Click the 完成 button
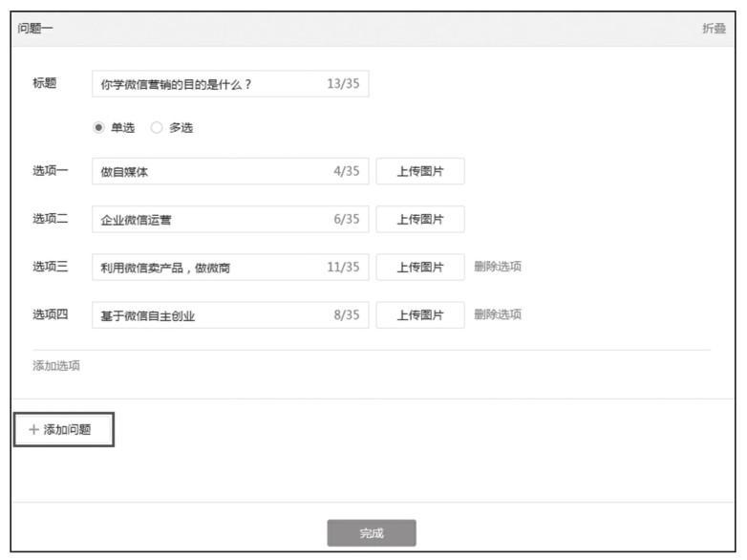The height and width of the screenshot is (560, 747). 372,533
